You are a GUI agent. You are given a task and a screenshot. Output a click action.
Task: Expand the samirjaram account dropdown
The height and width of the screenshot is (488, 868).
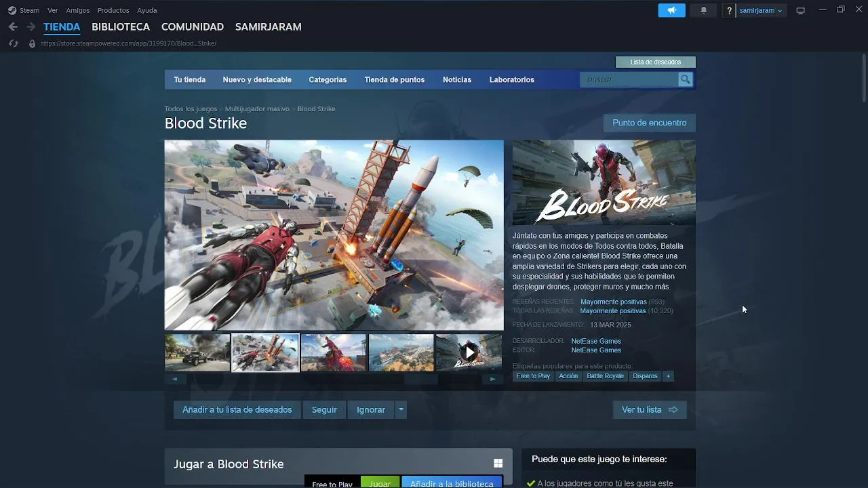coord(761,10)
